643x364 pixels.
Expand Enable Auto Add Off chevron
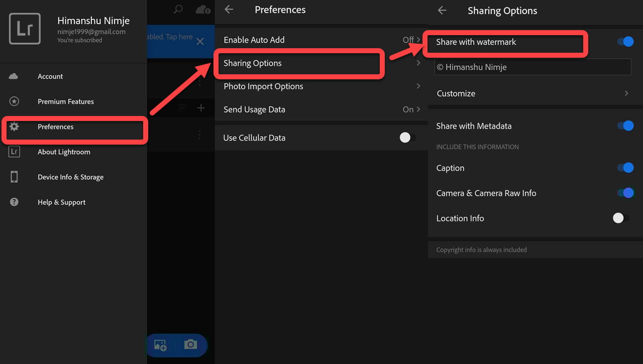tap(418, 40)
